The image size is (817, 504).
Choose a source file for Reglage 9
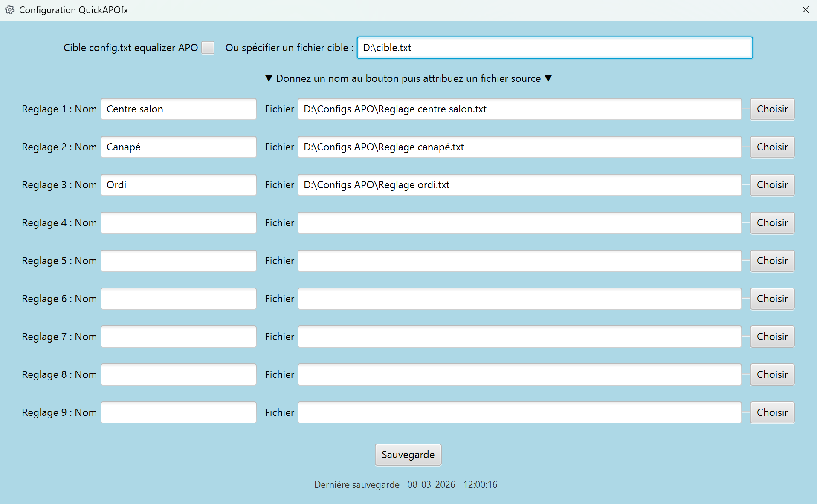point(772,412)
